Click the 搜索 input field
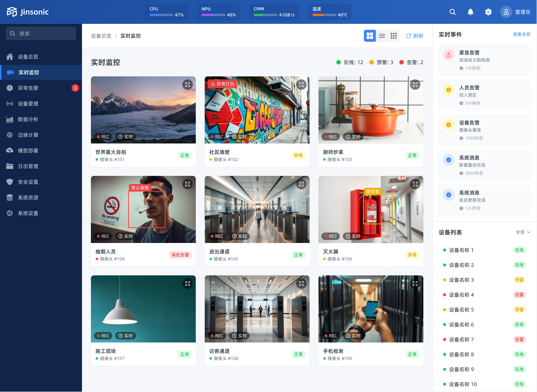The height and width of the screenshot is (392, 537). 41,33
